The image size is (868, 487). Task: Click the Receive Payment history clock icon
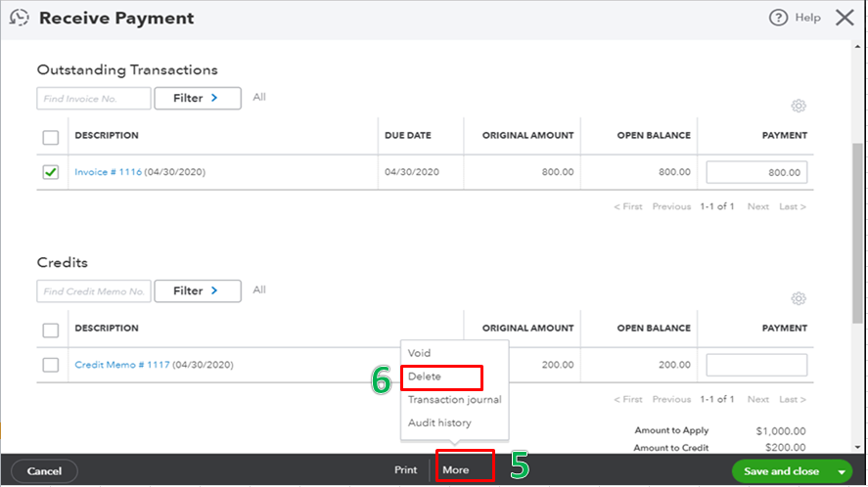point(20,18)
